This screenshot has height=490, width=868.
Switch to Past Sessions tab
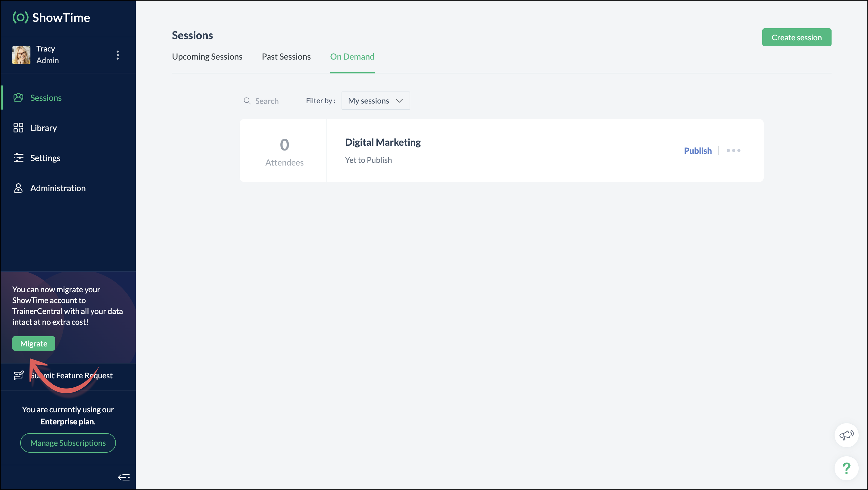click(286, 57)
